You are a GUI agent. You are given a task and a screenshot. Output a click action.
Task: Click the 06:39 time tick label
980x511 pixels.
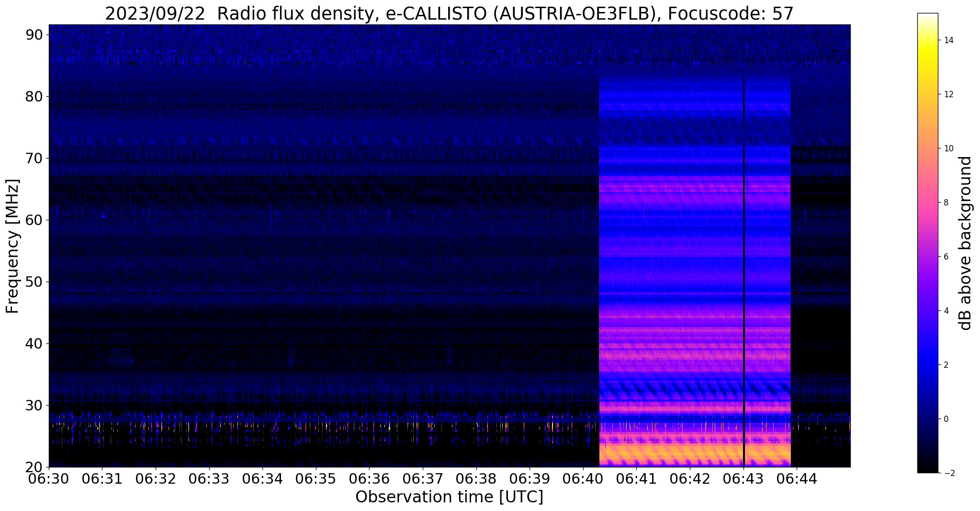pos(529,479)
